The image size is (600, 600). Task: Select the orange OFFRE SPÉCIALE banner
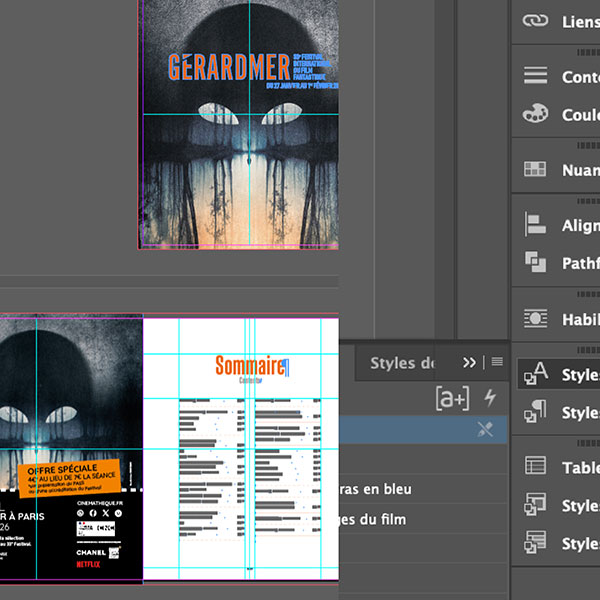70,478
